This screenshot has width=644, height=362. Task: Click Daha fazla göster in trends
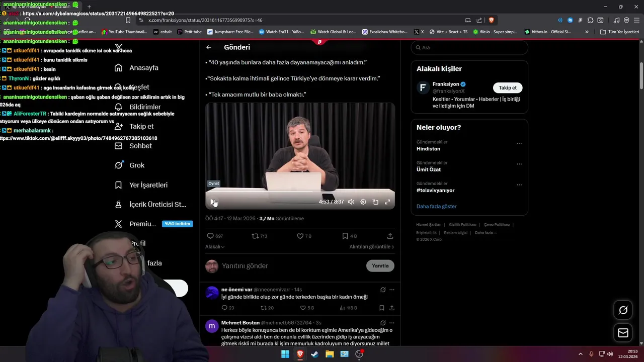[437, 206]
